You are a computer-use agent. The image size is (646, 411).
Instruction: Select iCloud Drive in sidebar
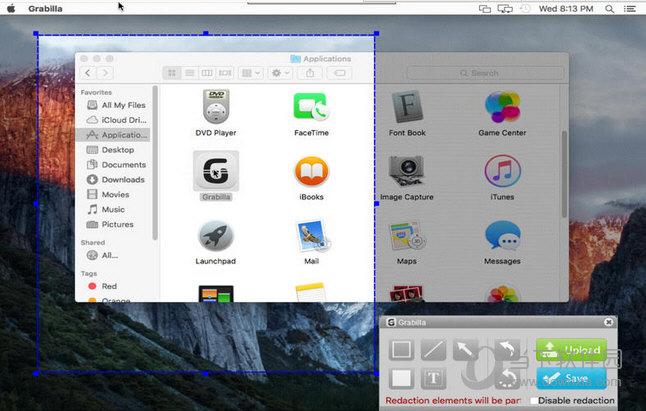tap(113, 120)
